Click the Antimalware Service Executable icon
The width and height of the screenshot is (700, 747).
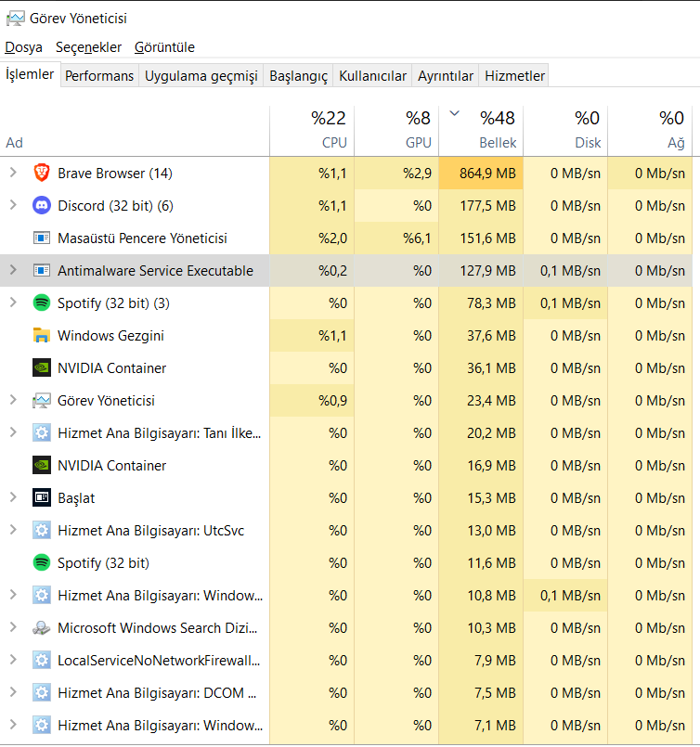pos(42,271)
